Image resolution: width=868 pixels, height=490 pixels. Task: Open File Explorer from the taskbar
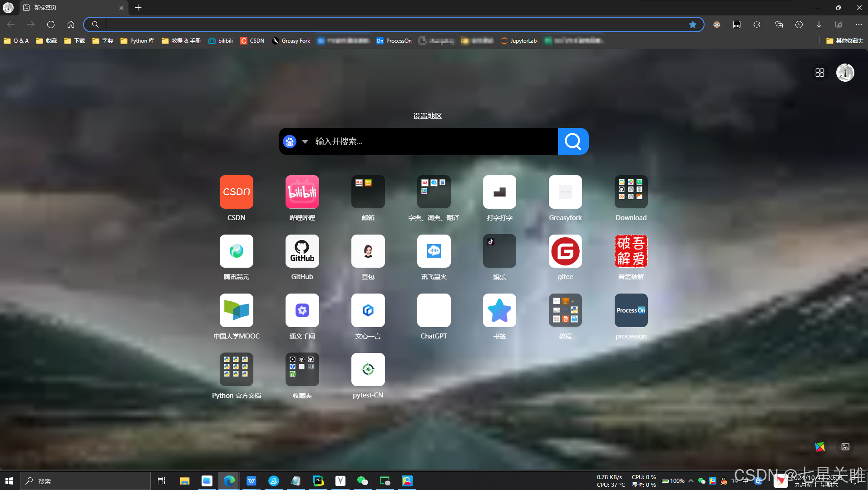tap(184, 481)
